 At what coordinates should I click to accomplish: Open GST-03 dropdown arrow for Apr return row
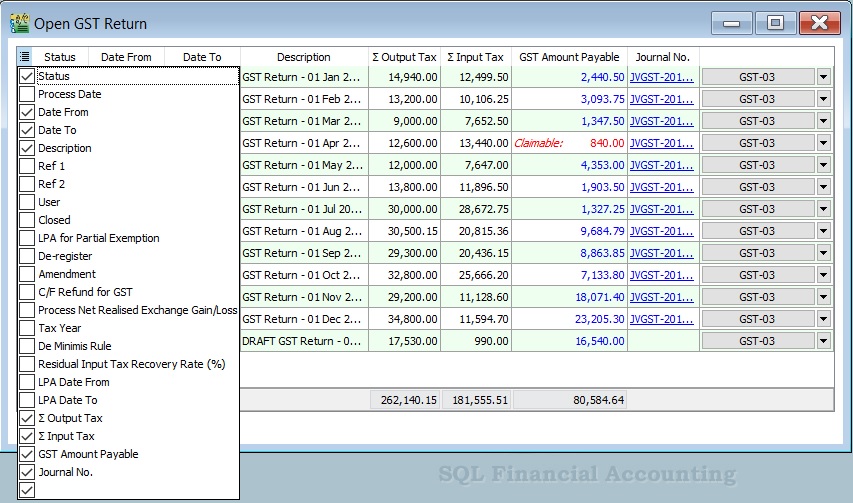tap(824, 143)
